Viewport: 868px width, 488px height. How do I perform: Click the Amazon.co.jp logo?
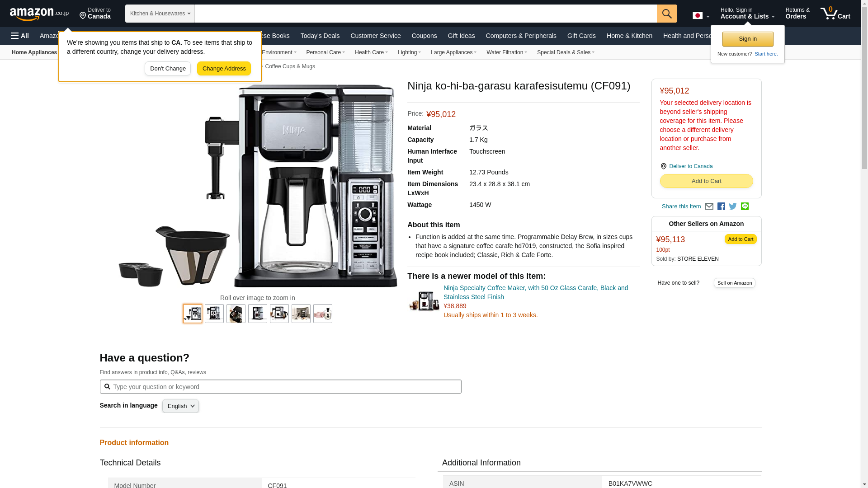[39, 14]
